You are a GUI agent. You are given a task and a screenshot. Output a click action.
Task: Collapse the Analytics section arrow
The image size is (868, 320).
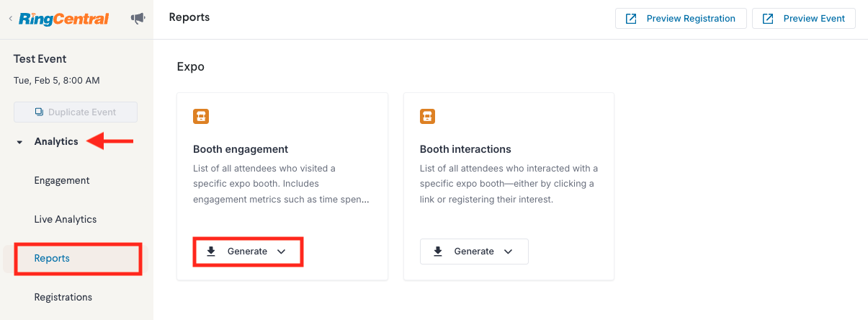19,142
